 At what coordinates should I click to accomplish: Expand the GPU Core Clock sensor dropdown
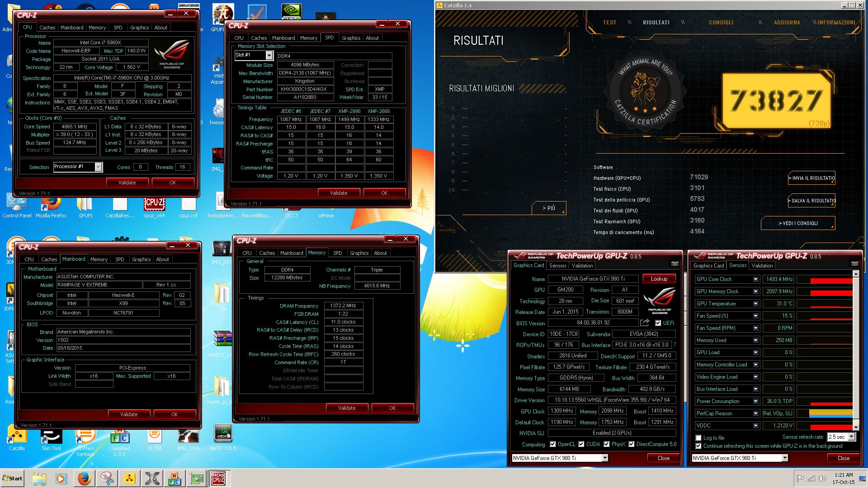click(755, 279)
